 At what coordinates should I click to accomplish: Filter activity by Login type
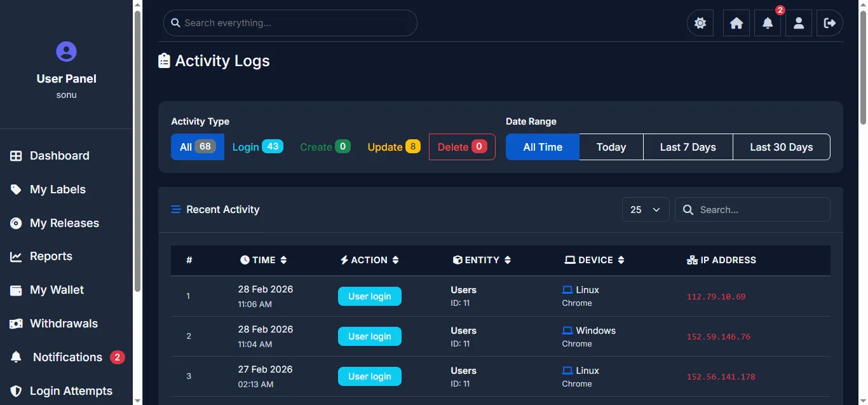257,147
